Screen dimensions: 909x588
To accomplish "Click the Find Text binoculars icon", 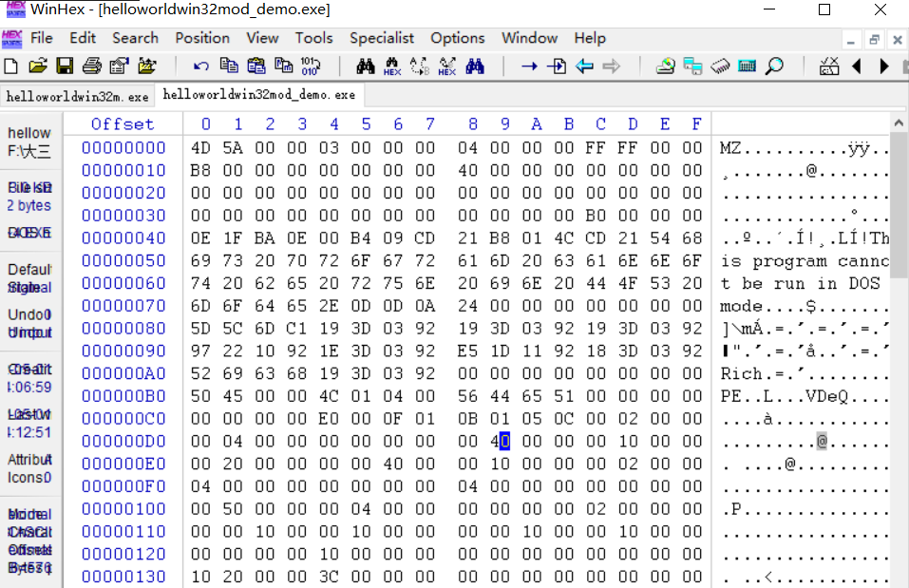I will coord(366,66).
